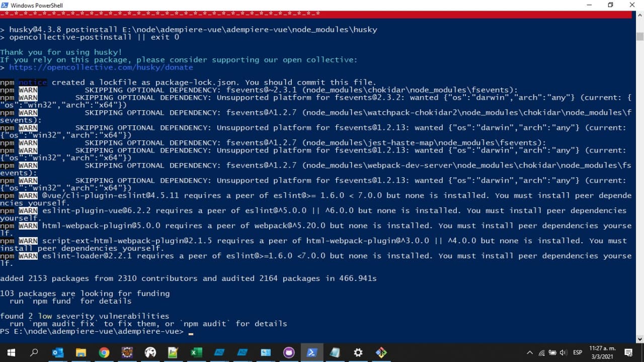This screenshot has height=362, width=644.
Task: Restore down the PowerShell window
Action: 610,5
